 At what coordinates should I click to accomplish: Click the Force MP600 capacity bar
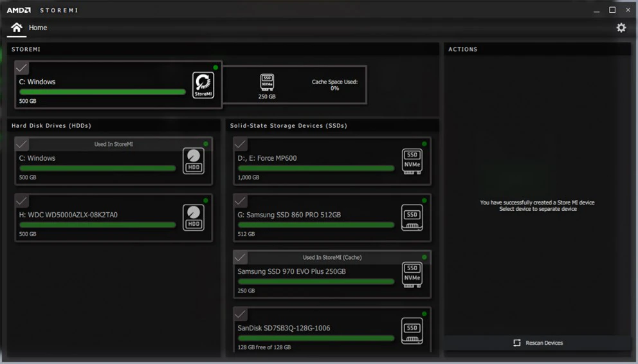316,168
